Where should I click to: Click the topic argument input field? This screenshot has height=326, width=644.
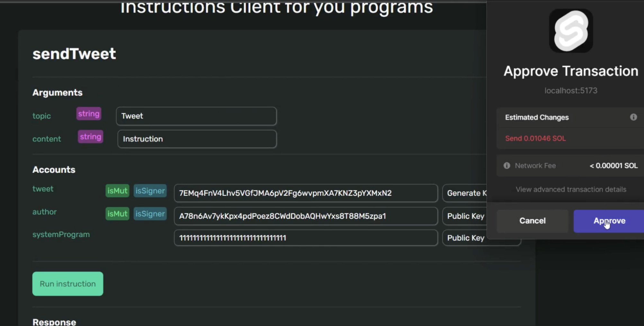196,116
